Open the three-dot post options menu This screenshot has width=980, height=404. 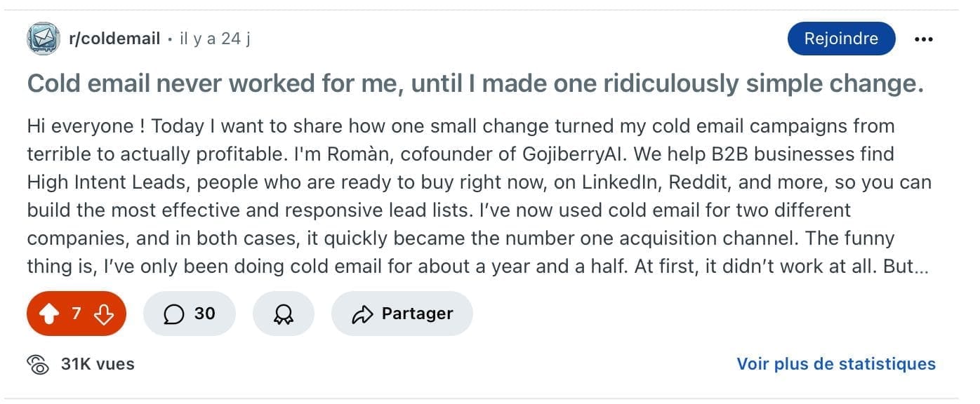pos(924,39)
